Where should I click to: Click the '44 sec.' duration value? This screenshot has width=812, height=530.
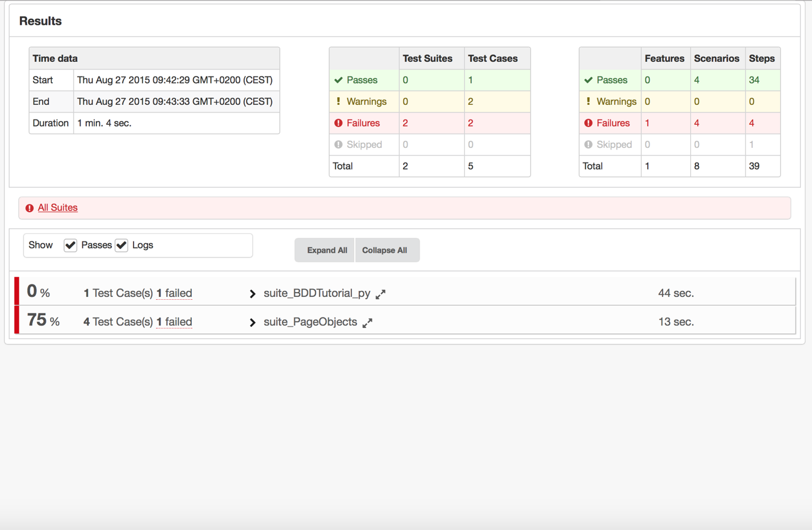[x=676, y=293]
